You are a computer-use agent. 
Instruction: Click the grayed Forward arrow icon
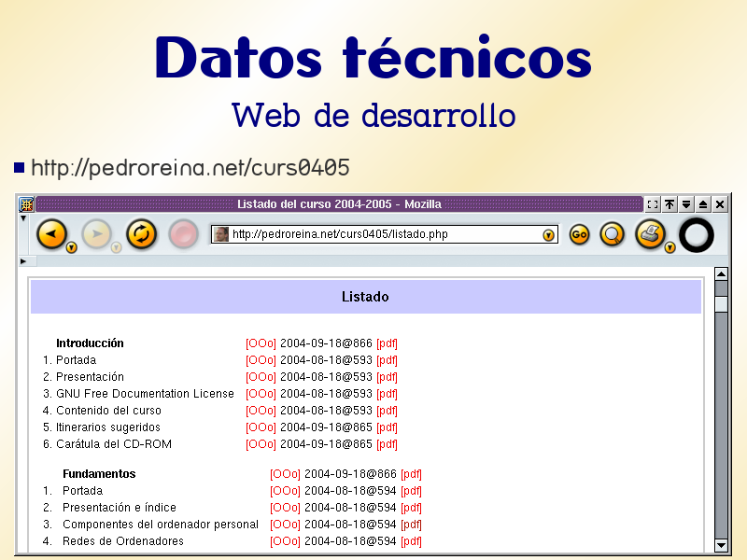pyautogui.click(x=97, y=234)
